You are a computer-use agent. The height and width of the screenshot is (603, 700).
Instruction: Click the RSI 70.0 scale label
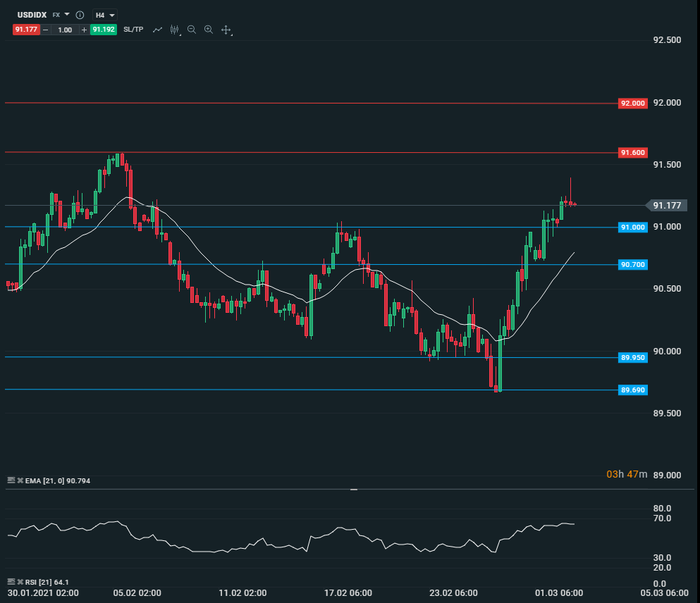(x=662, y=518)
